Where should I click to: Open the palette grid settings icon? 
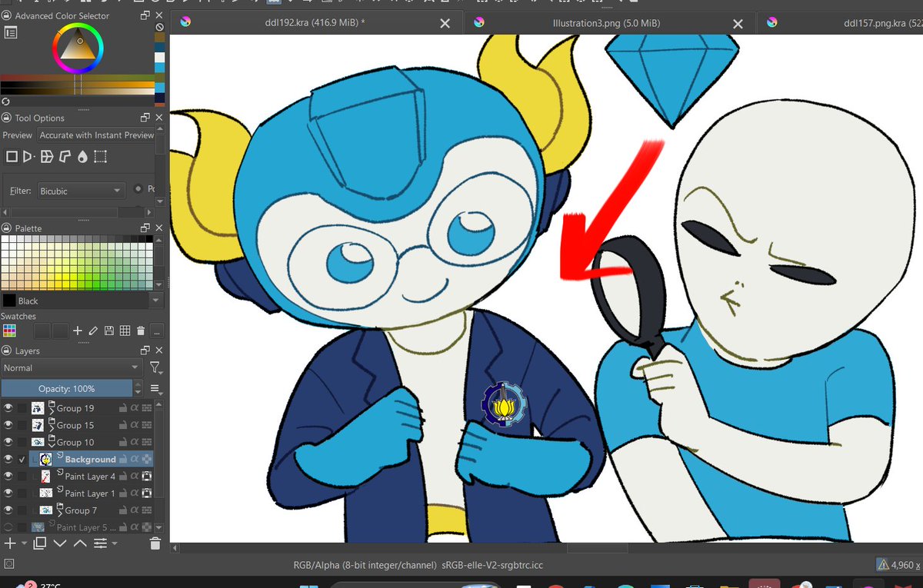pyautogui.click(x=125, y=331)
